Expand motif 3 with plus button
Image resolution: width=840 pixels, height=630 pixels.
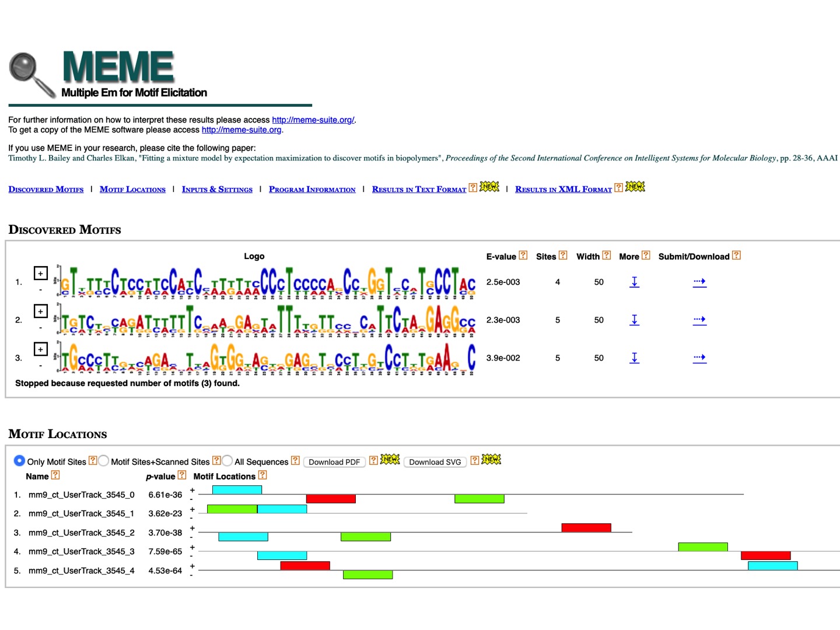pos(40,349)
